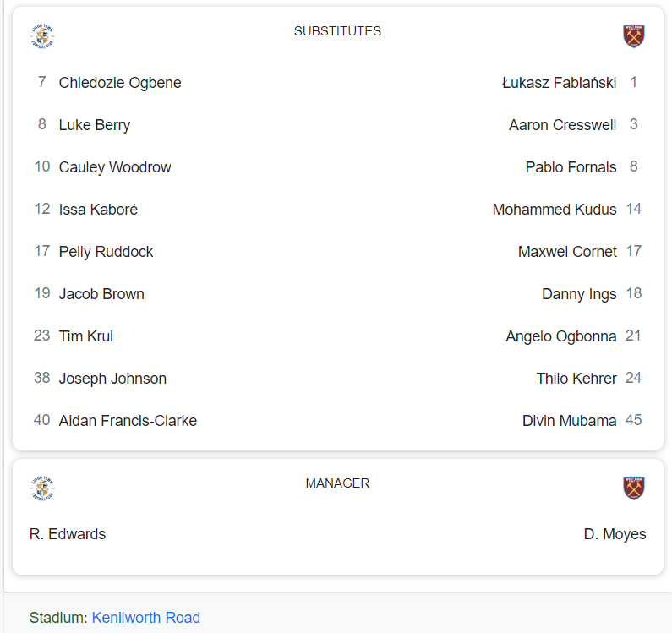This screenshot has width=672, height=633.
Task: Open the Kenilworth Road stadium link
Action: click(x=145, y=618)
